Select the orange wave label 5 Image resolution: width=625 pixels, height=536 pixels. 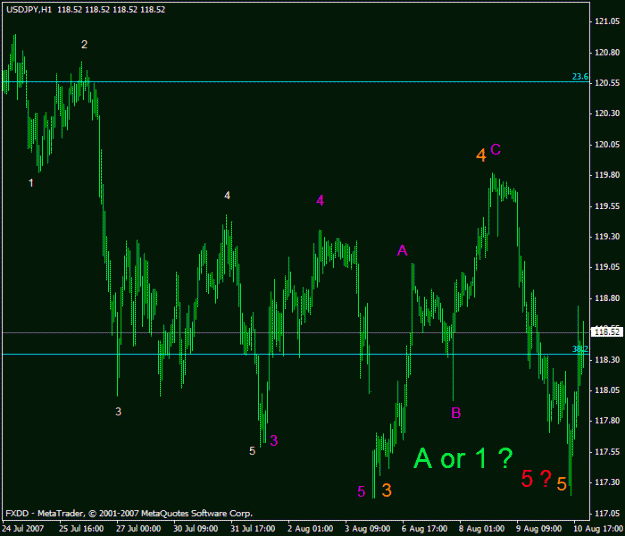tap(562, 484)
